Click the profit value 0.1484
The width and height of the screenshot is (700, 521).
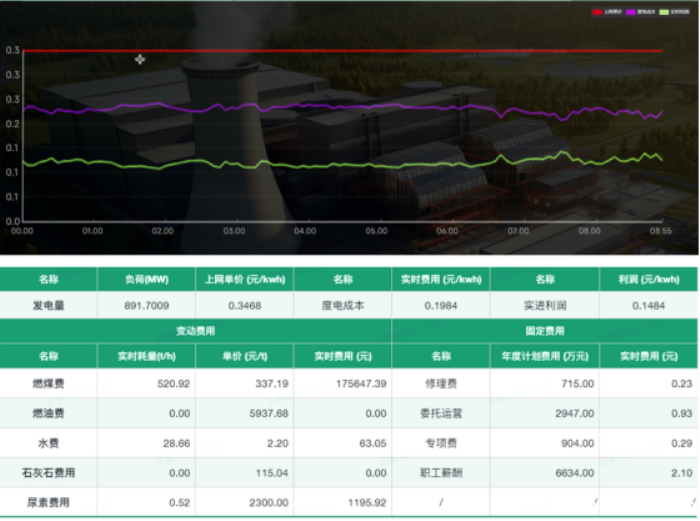[x=649, y=305]
